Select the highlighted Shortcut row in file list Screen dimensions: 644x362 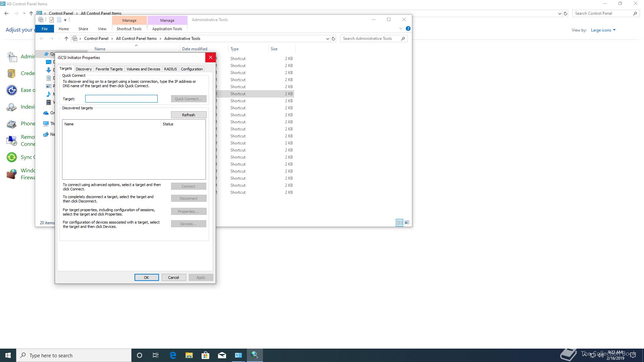(255, 94)
